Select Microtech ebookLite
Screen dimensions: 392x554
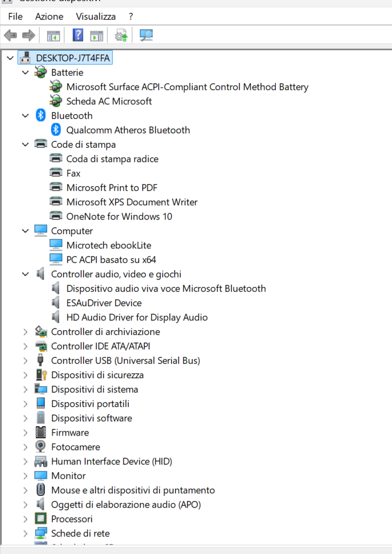click(x=109, y=245)
